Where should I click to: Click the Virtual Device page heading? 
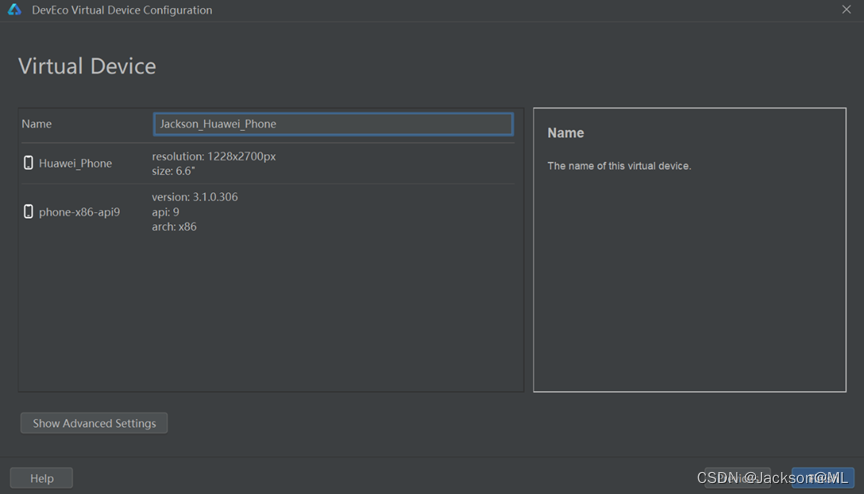87,66
